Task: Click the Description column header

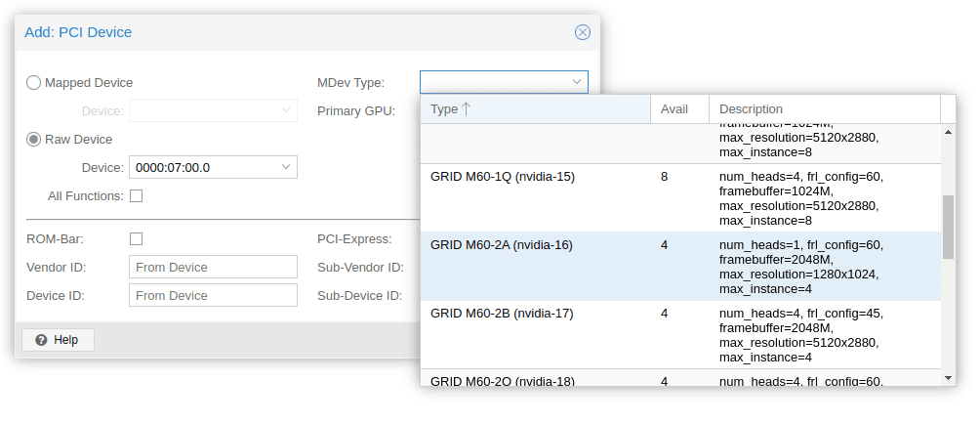Action: [825, 109]
